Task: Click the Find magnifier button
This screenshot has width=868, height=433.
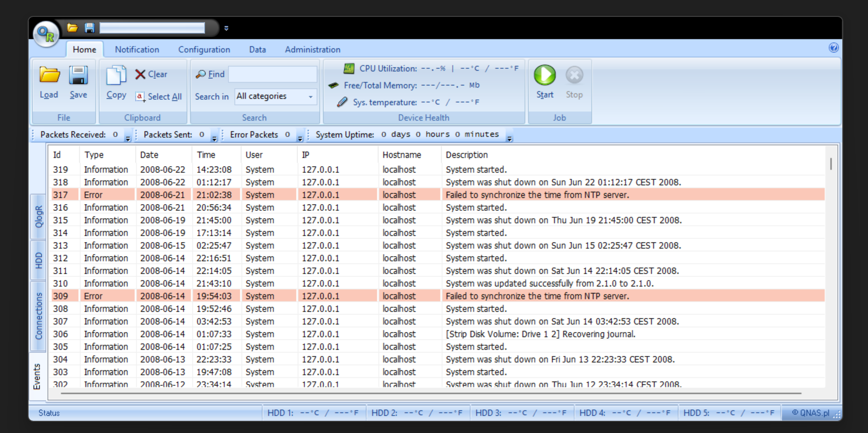Action: [210, 74]
